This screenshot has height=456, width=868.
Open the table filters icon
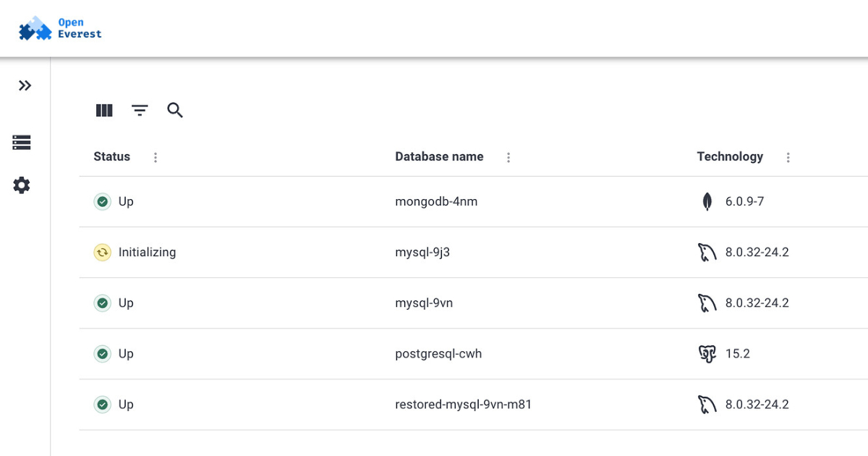pos(140,110)
